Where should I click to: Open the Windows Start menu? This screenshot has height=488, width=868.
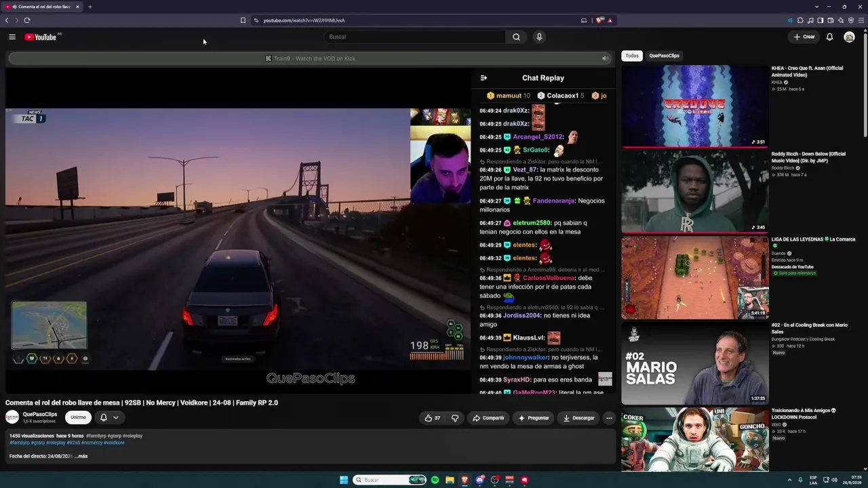pos(344,480)
